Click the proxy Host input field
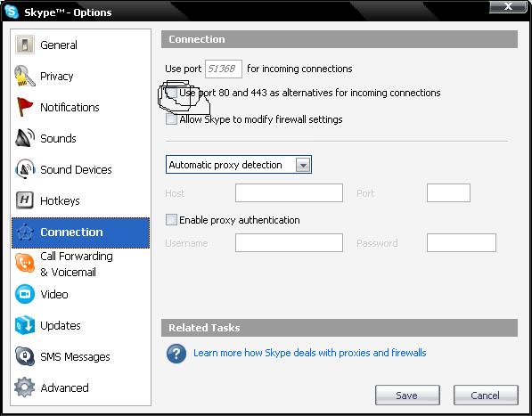The height and width of the screenshot is (416, 532). point(289,193)
